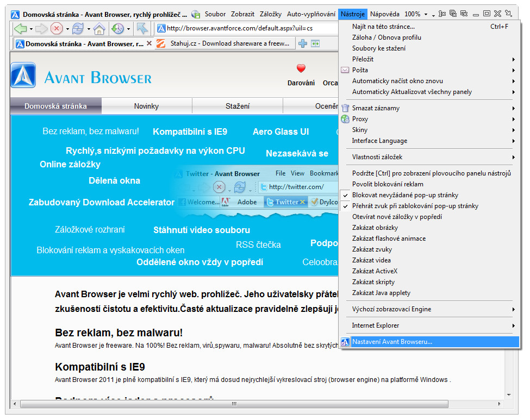The width and height of the screenshot is (530, 420).
Task: Click the horizontal scrollbar thumb
Action: 234,404
